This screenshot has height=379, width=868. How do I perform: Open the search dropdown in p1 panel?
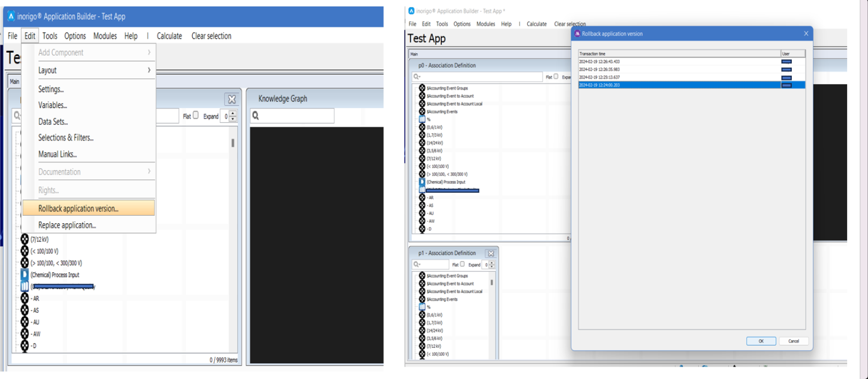point(417,265)
